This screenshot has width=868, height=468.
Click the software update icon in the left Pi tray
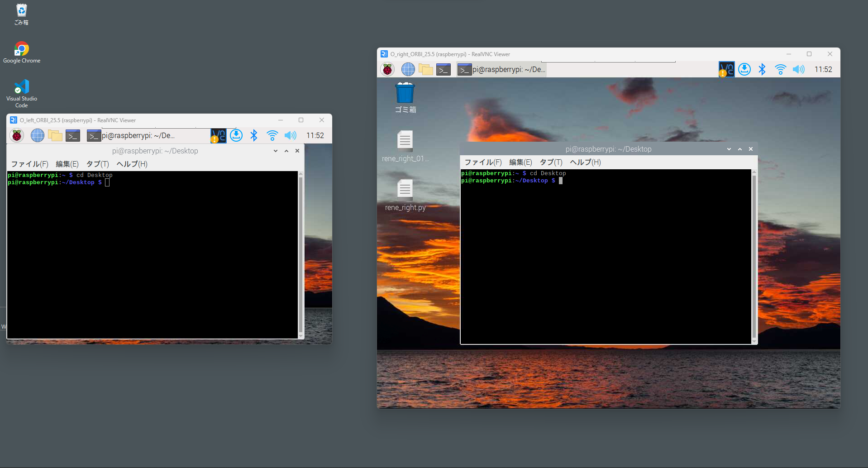click(x=236, y=135)
